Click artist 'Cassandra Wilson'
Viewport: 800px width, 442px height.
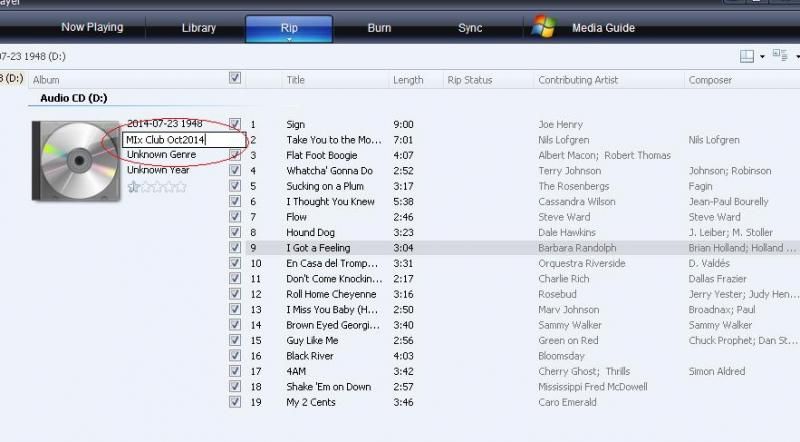577,202
